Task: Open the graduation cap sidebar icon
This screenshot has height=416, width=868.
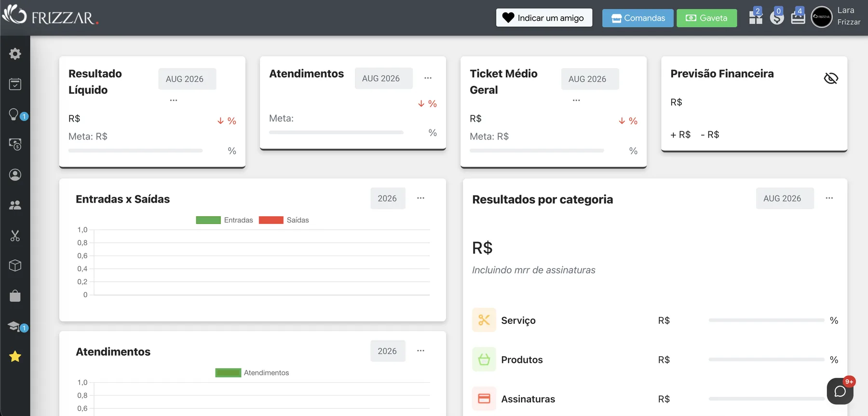Action: click(14, 326)
